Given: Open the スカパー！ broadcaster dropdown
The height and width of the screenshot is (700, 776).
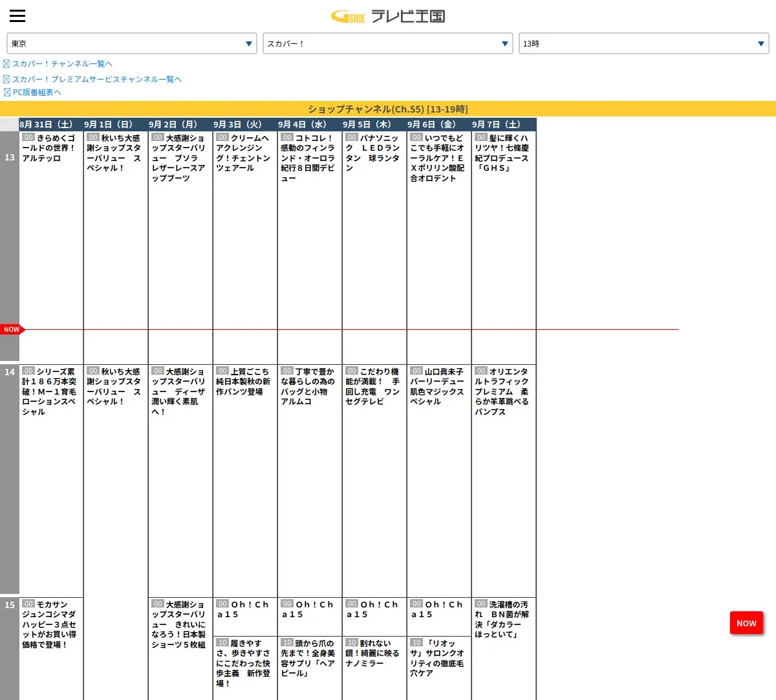Looking at the screenshot, I should click(x=388, y=43).
